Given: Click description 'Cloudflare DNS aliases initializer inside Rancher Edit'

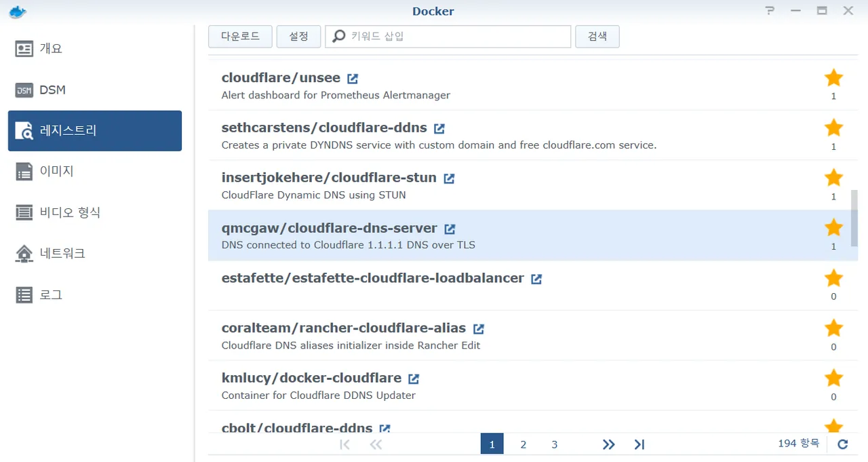Looking at the screenshot, I should coord(351,345).
